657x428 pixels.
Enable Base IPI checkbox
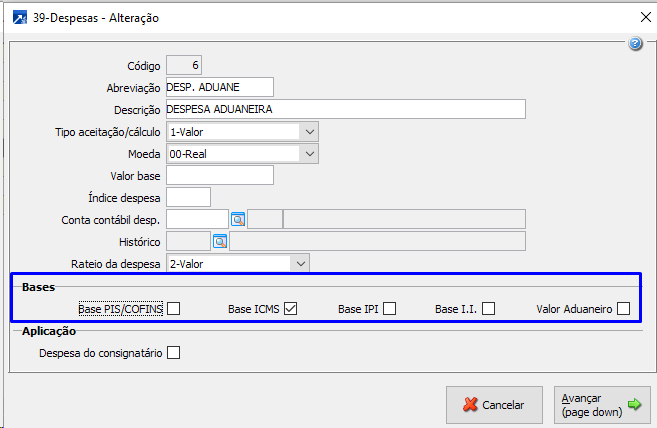[389, 309]
